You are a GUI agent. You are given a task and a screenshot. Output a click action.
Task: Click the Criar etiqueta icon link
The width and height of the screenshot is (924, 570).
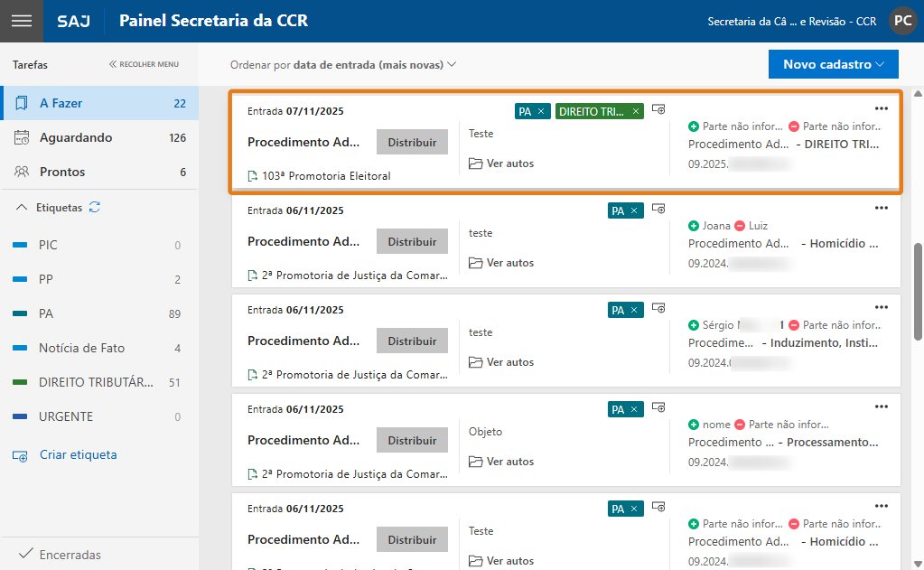pyautogui.click(x=20, y=455)
